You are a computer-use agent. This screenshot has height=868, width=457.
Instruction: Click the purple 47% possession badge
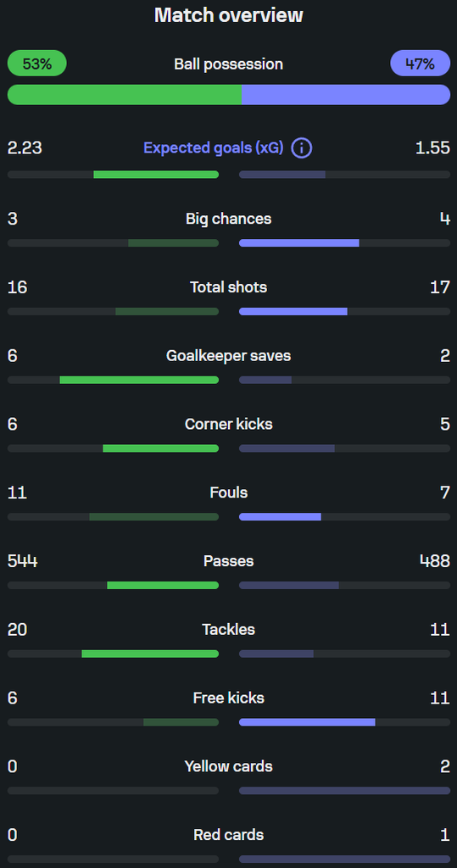[420, 64]
